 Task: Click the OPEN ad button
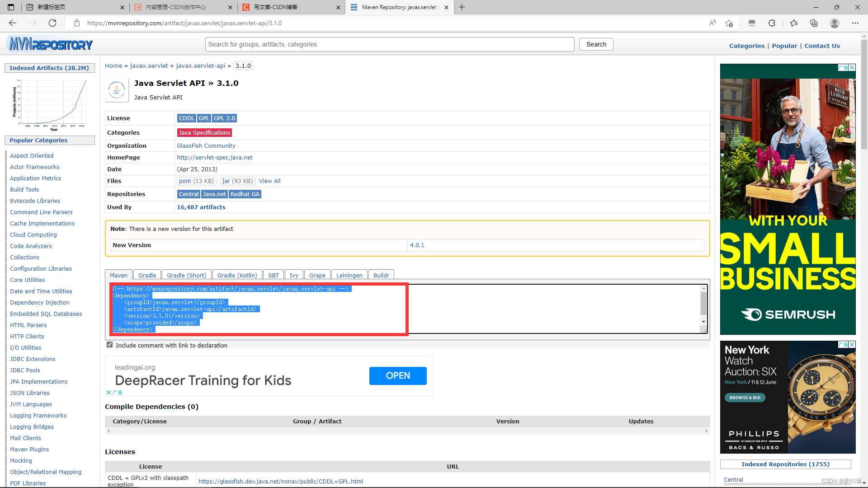pos(398,376)
